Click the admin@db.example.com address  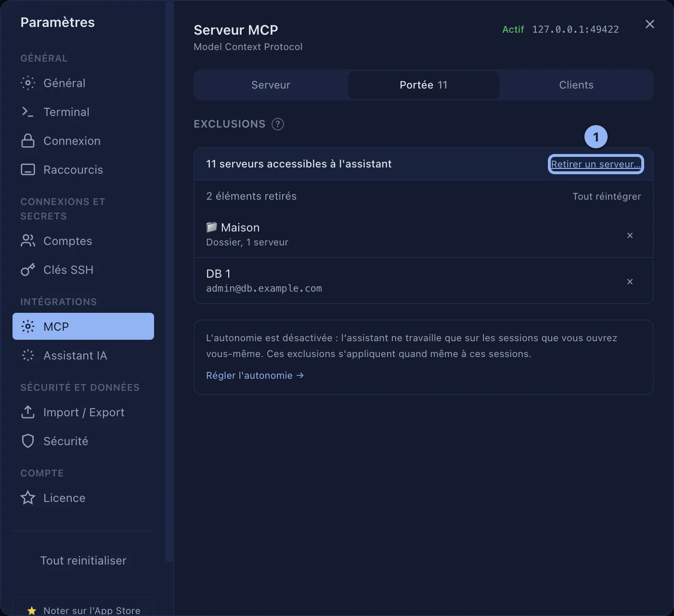point(264,288)
